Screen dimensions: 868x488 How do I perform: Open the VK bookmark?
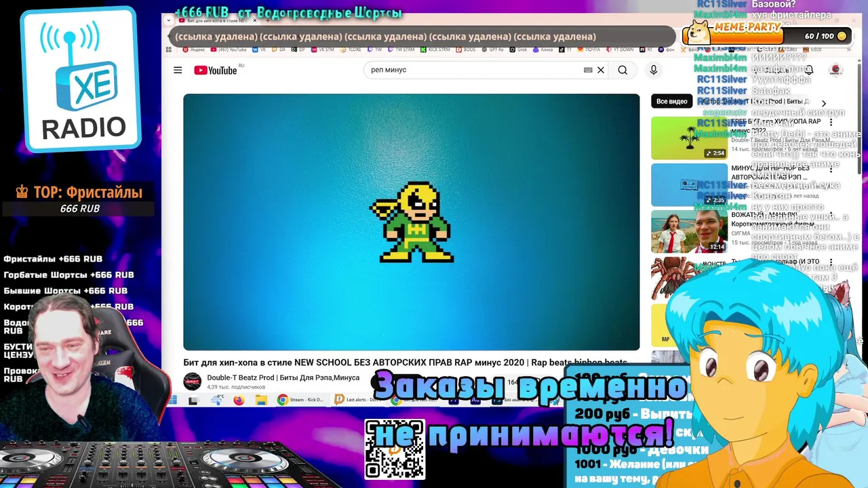(260, 49)
